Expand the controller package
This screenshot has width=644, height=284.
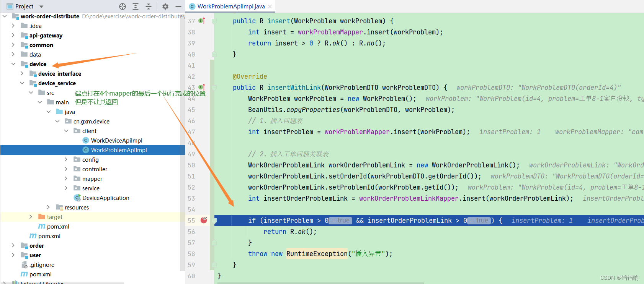[66, 169]
